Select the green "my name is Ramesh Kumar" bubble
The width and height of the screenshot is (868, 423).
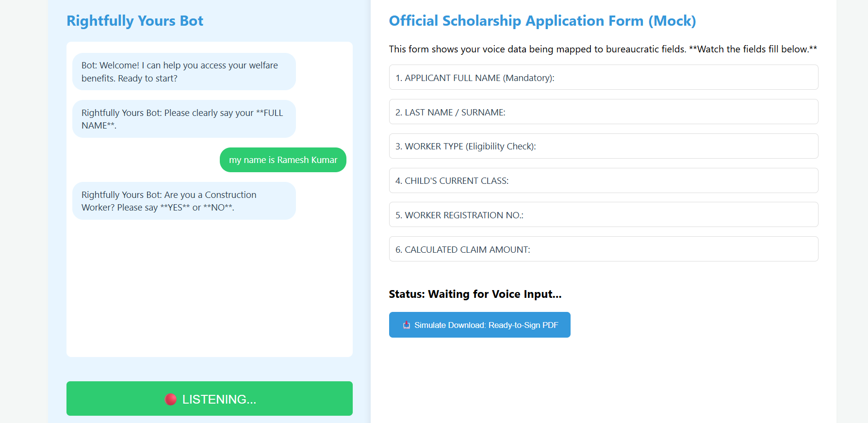point(283,160)
